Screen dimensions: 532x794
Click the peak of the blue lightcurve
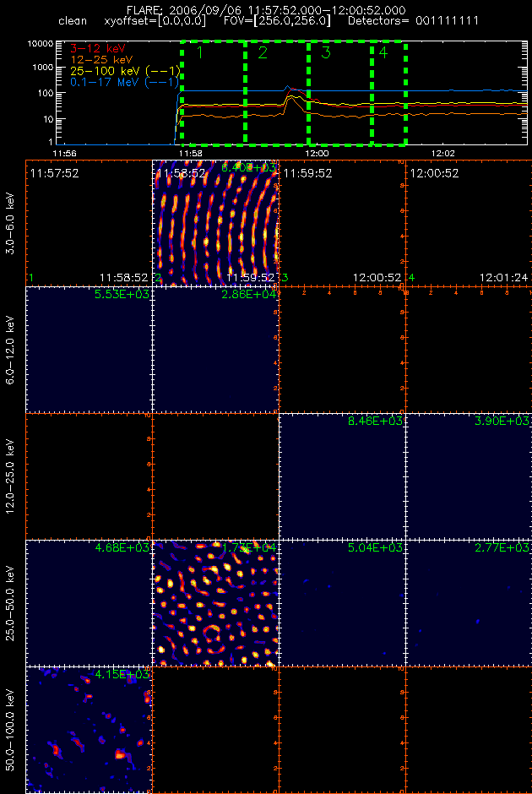287,86
